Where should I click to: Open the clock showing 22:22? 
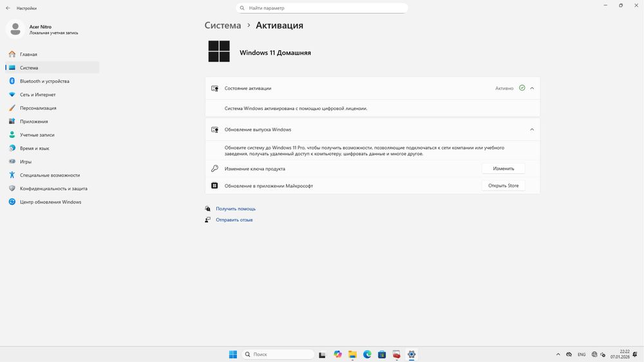coord(620,354)
